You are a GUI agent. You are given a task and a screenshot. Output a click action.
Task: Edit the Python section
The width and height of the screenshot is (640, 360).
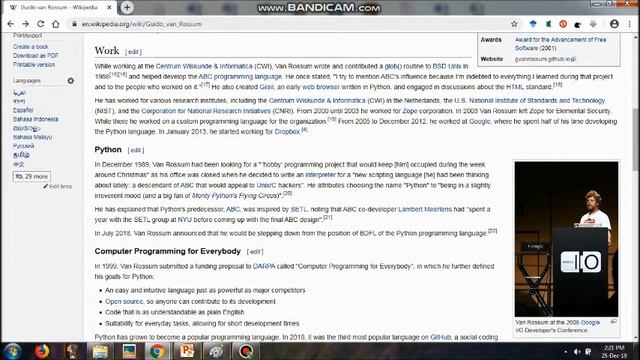(136, 150)
